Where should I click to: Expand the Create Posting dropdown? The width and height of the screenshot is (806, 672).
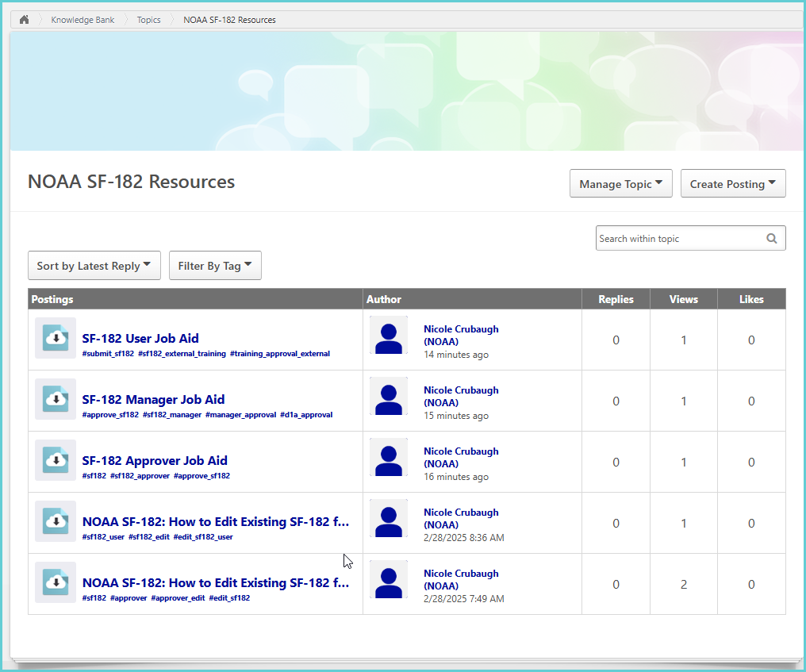pyautogui.click(x=733, y=183)
